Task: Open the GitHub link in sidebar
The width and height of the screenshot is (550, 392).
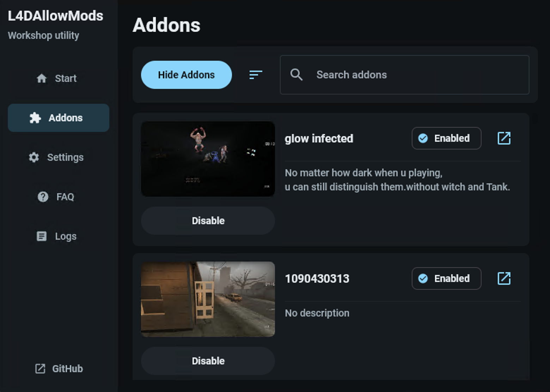Action: 58,369
